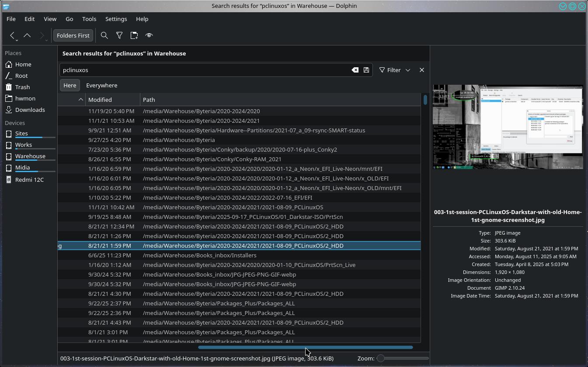Expand the search Filter dropdown
Image resolution: width=588 pixels, height=367 pixels.
[x=407, y=70]
